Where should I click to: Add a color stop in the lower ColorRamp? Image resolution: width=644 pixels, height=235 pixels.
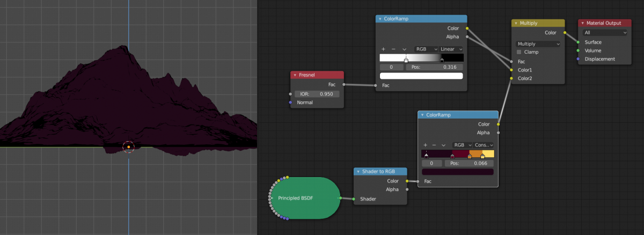point(426,145)
